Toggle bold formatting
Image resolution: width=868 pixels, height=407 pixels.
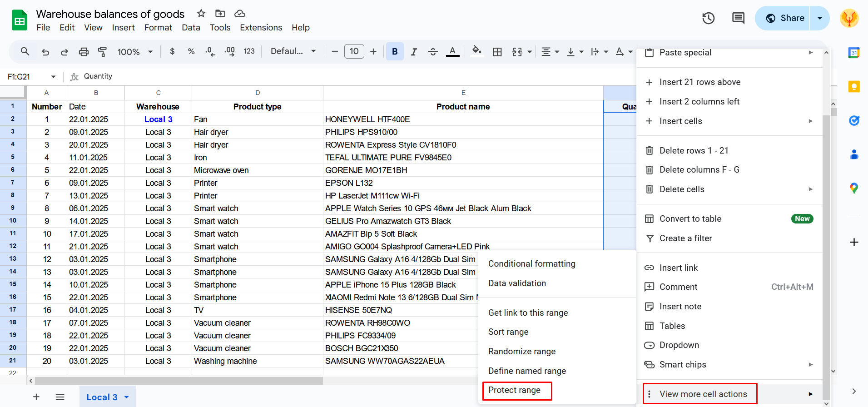coord(395,52)
